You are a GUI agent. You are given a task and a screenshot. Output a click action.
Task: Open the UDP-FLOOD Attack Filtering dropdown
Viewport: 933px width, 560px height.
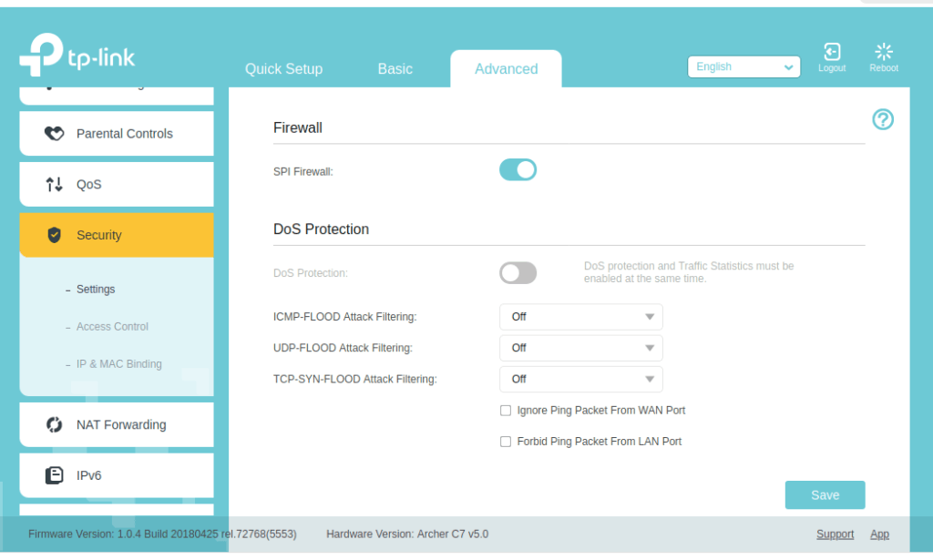coord(580,348)
